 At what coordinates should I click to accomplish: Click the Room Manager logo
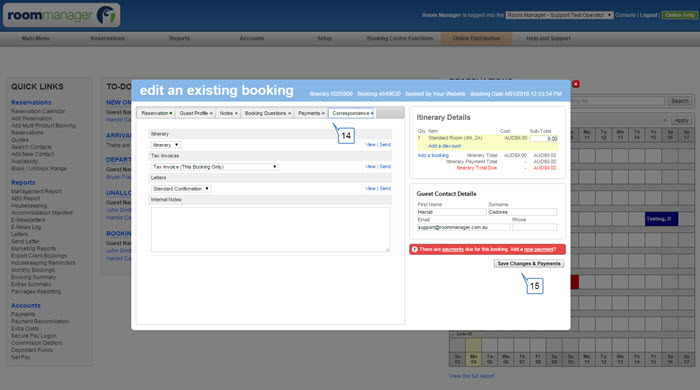(62, 15)
